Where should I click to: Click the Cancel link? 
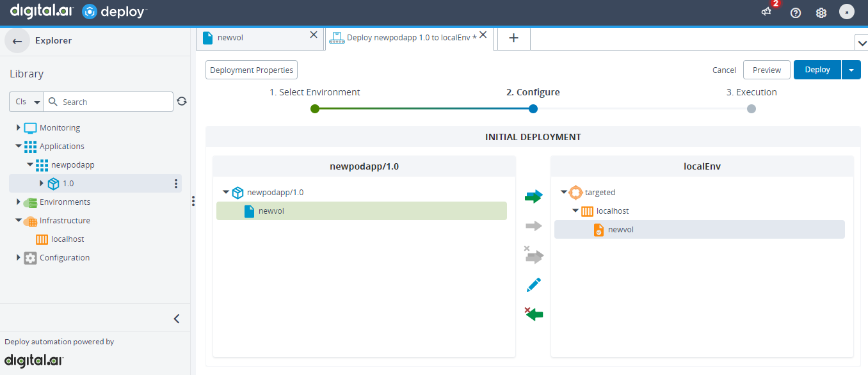(x=724, y=70)
